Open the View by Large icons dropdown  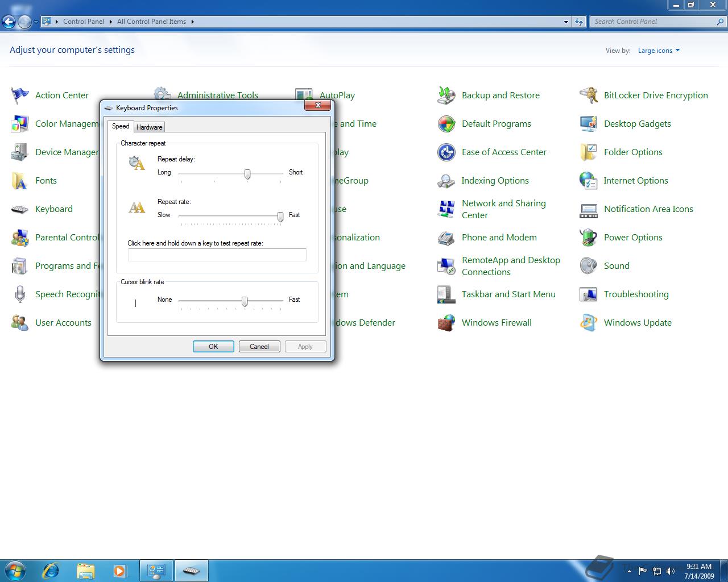(x=659, y=51)
